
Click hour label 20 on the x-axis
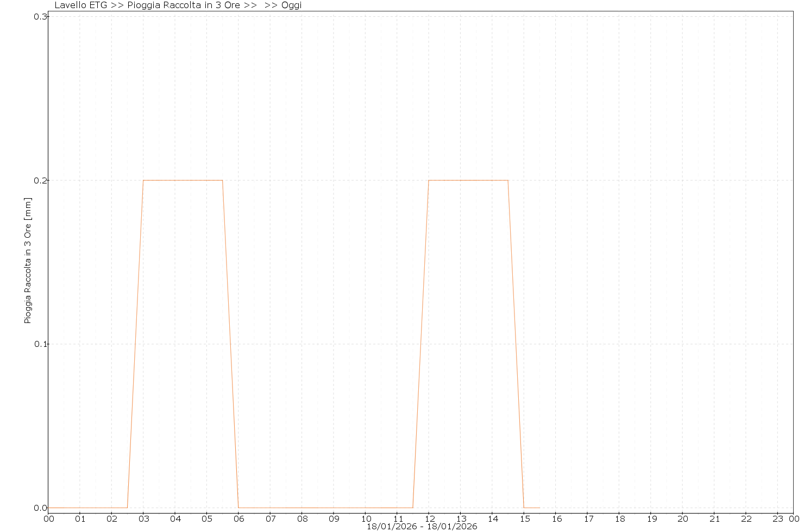[x=683, y=519]
